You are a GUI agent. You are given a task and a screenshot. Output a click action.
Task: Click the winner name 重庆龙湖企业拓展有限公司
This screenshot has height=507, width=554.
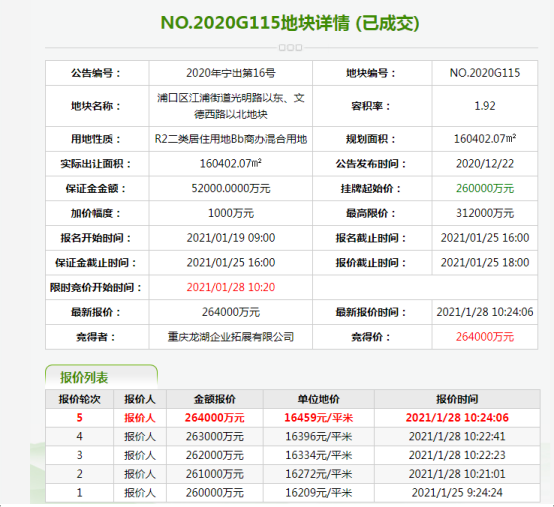tap(231, 337)
